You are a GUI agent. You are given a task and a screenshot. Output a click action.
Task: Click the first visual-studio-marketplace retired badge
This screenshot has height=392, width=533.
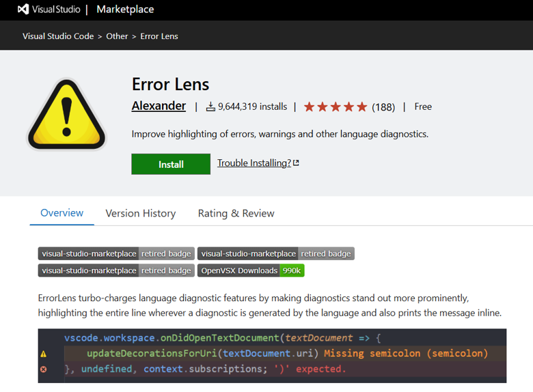[116, 254]
